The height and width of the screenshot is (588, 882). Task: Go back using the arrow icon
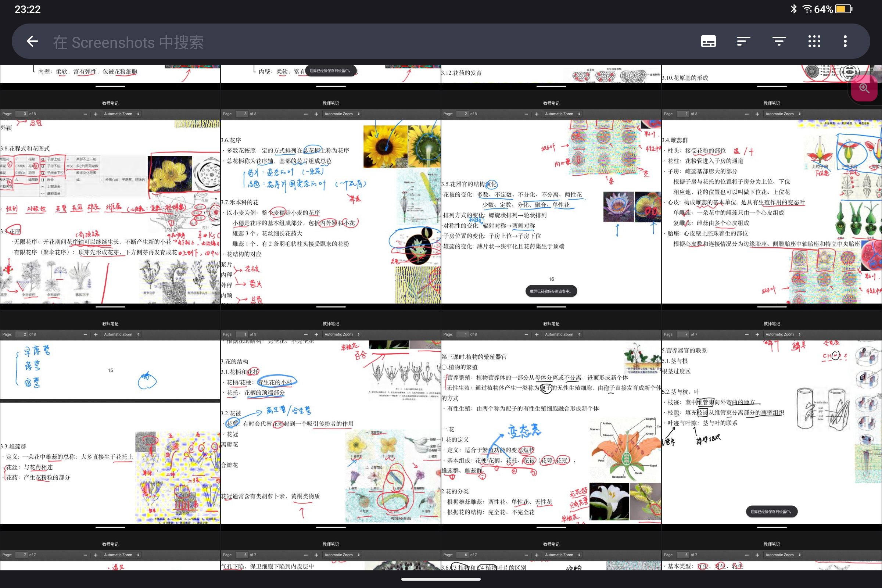click(33, 41)
